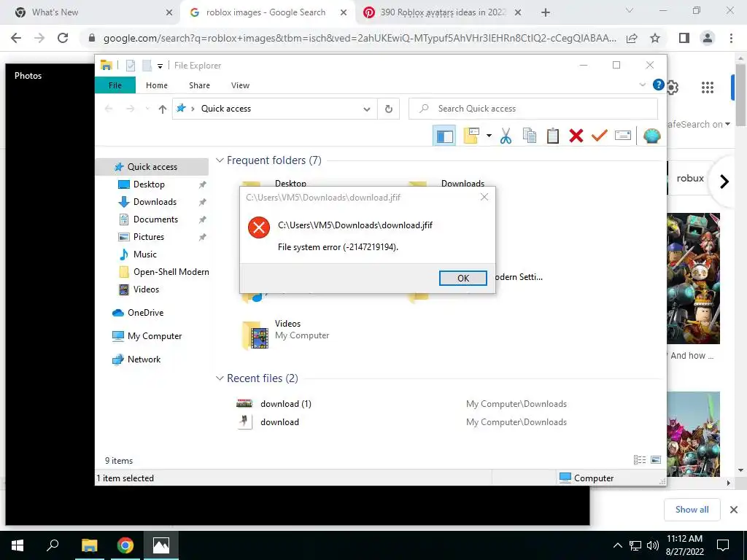Click the shell globe icon in toolbar
747x560 pixels.
(x=651, y=136)
